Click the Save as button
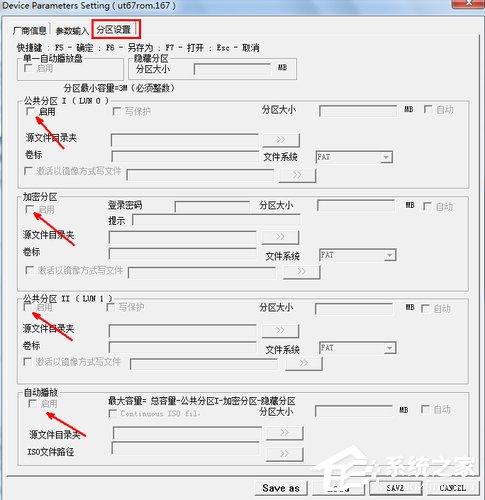Screen dimensions: 485x500 click(x=281, y=488)
